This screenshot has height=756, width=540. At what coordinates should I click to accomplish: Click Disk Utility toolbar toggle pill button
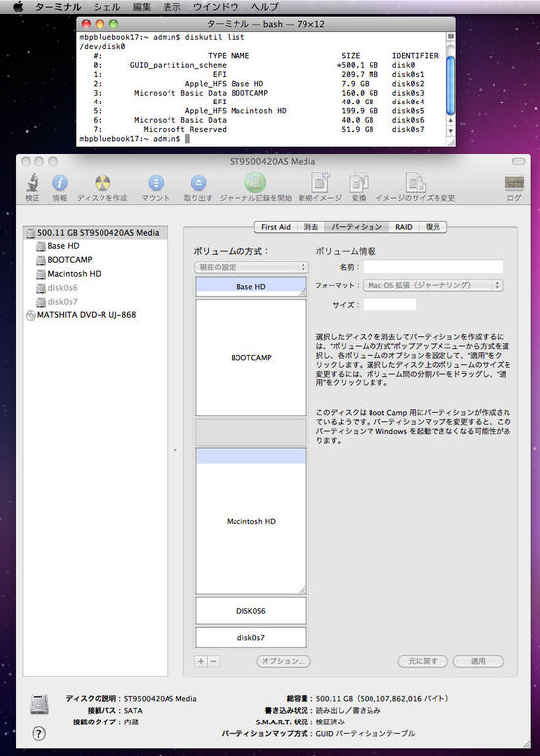pyautogui.click(x=518, y=161)
